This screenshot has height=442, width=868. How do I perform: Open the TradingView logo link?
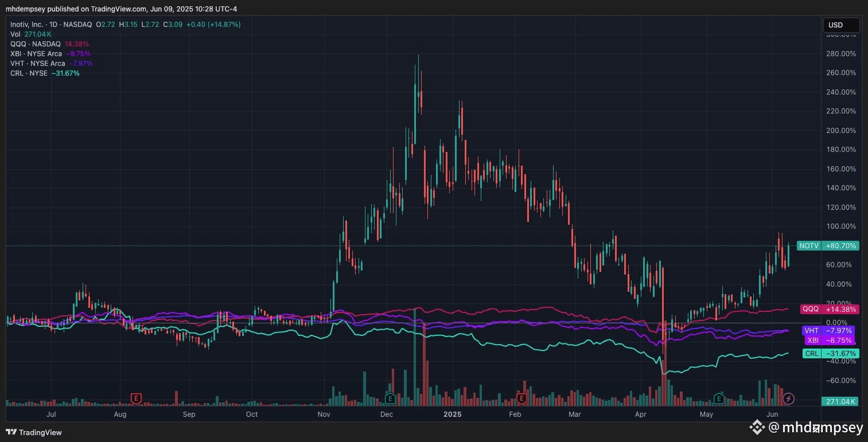[x=34, y=432]
